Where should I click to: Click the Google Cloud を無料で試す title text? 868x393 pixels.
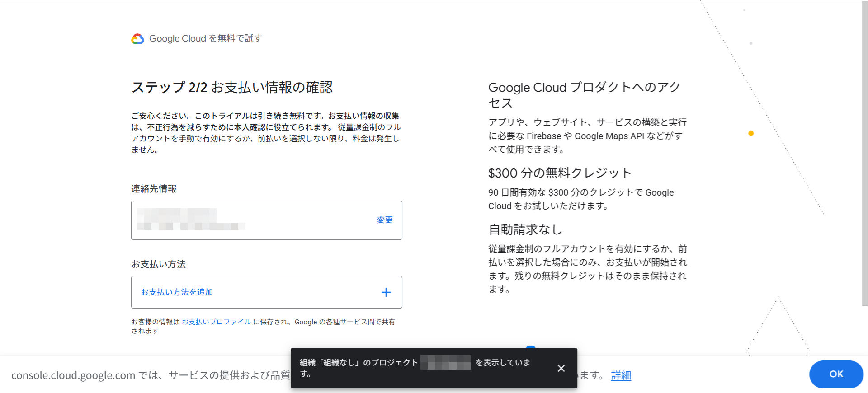tap(206, 39)
